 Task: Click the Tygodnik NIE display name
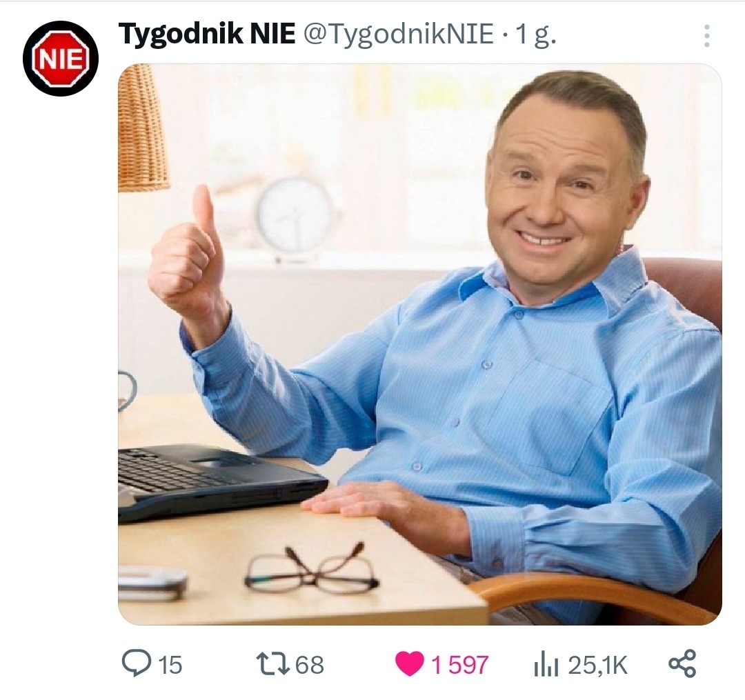[207, 34]
